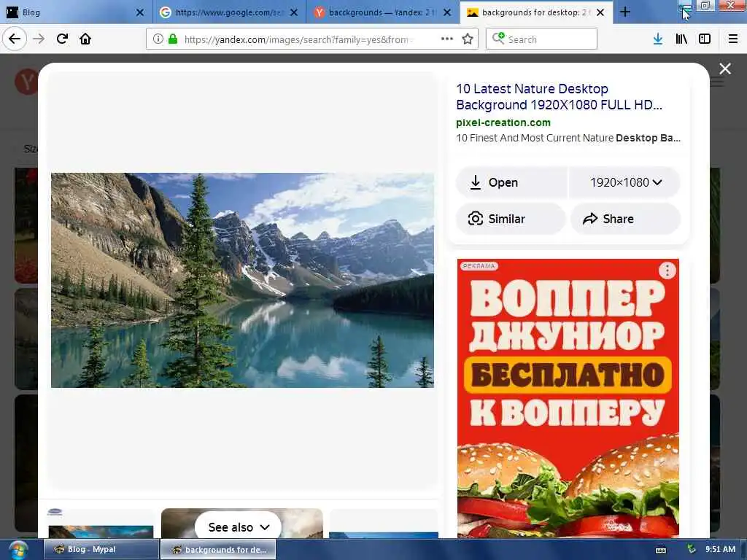The height and width of the screenshot is (560, 747).
Task: Open the hamburger application menu
Action: 733,39
